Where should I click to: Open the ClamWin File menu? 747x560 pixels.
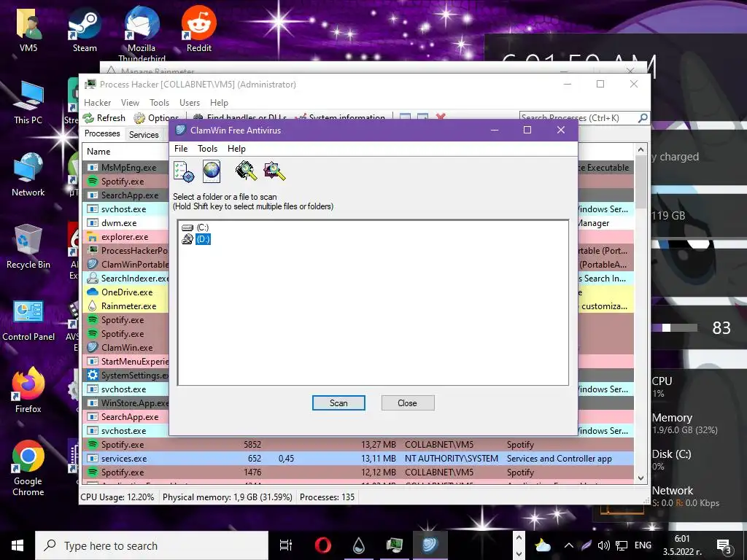181,149
